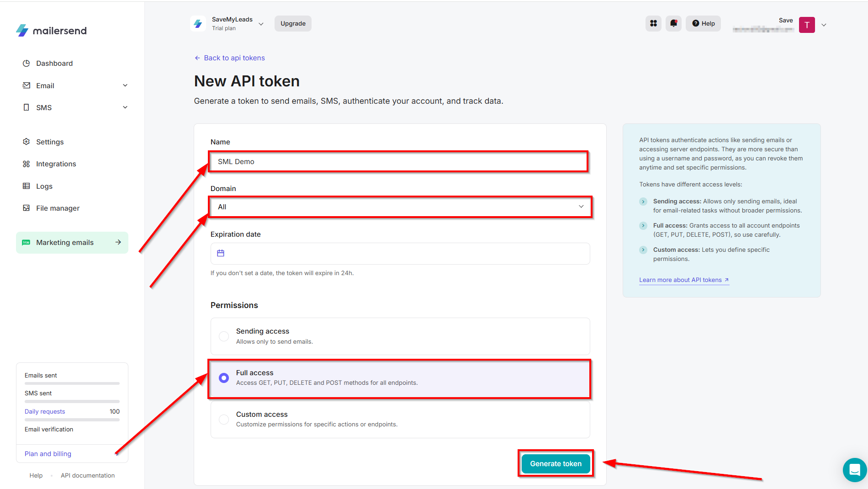Expand the Email sidebar submenu
Image resolution: width=868 pixels, height=489 pixels.
click(x=125, y=85)
